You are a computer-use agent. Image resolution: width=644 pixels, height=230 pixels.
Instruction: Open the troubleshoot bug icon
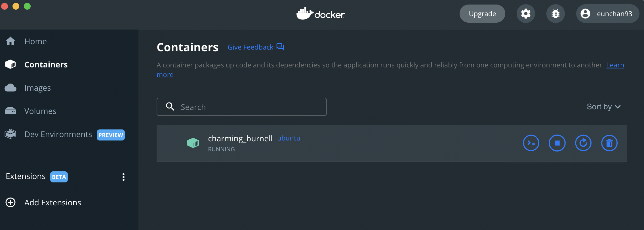coord(555,14)
